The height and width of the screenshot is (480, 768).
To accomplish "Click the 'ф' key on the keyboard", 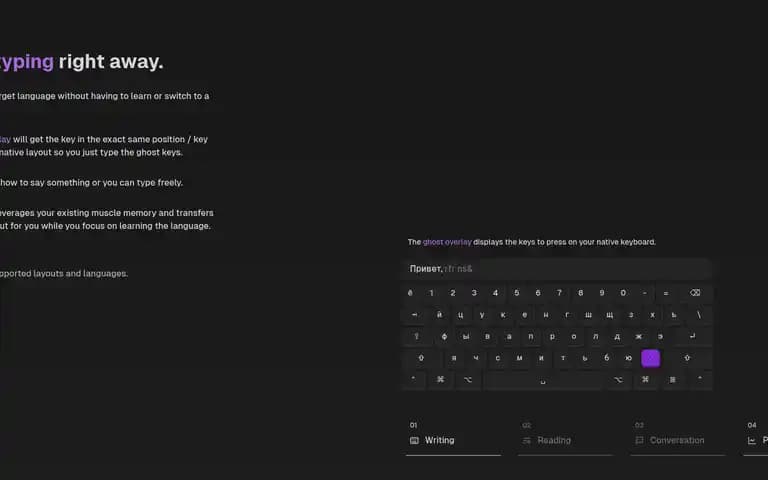I will (444, 336).
